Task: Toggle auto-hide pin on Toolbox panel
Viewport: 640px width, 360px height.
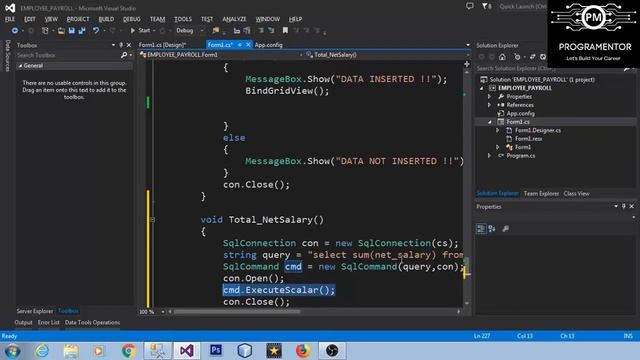Action: (x=121, y=45)
